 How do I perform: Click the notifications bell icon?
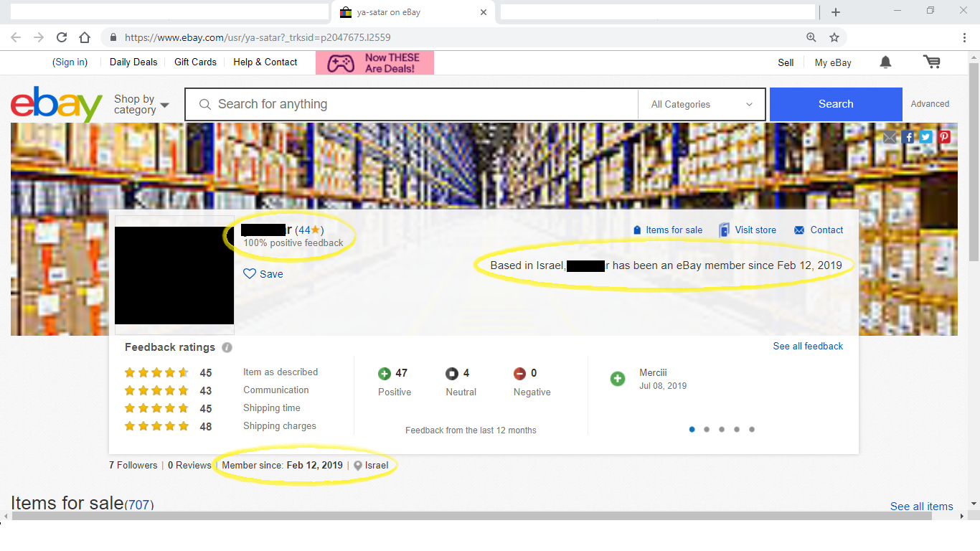coord(885,62)
